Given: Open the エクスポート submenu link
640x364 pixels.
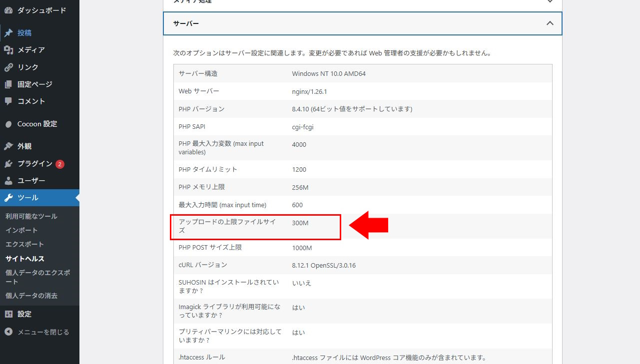Looking at the screenshot, I should (24, 244).
